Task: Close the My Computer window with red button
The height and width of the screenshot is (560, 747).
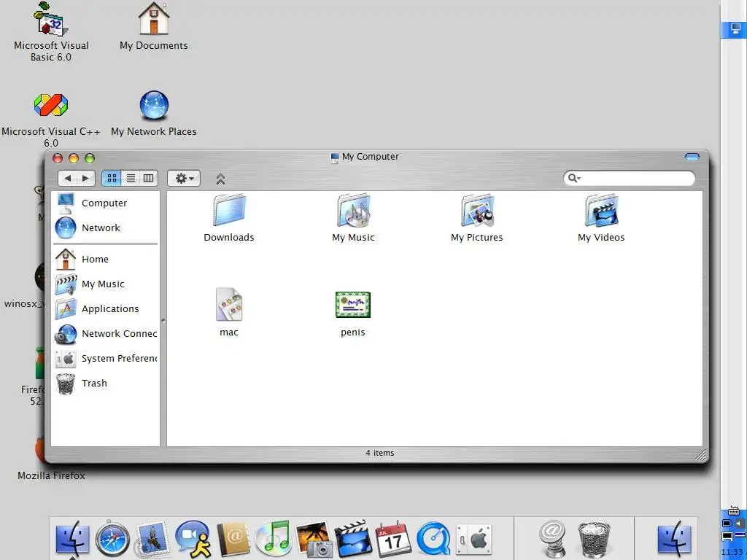Action: pyautogui.click(x=58, y=158)
